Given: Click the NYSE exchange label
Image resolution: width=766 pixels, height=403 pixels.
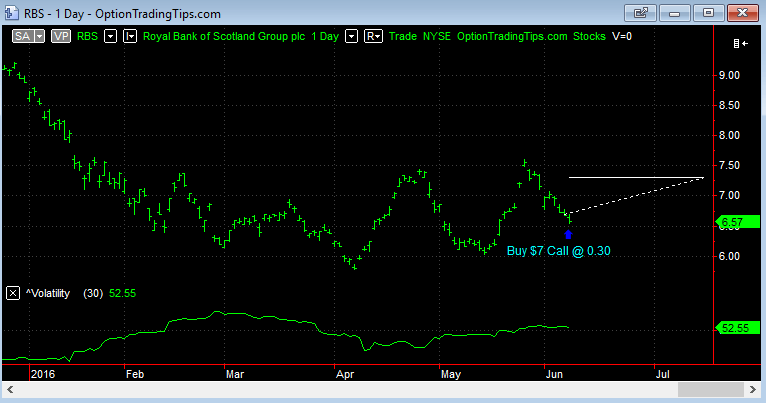Looking at the screenshot, I should [x=437, y=37].
